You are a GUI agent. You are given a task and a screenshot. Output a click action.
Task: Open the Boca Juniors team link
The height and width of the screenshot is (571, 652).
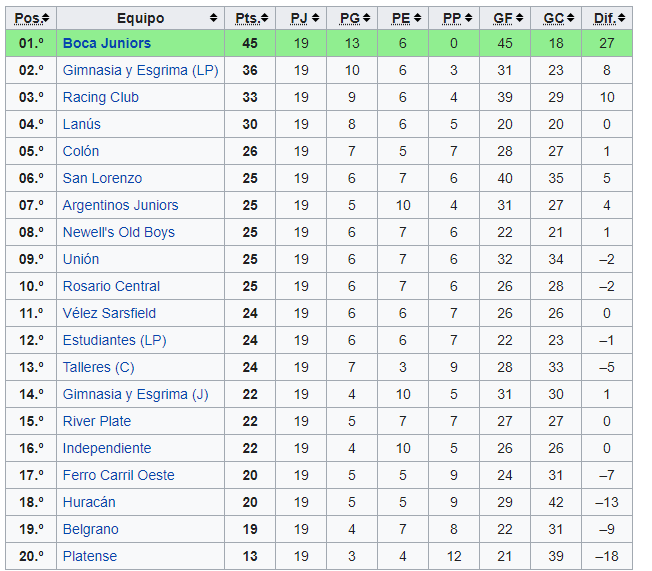click(x=107, y=43)
